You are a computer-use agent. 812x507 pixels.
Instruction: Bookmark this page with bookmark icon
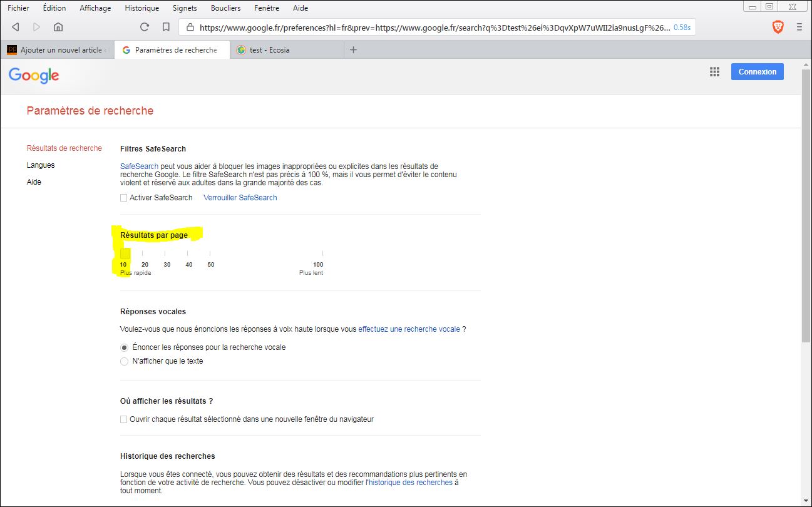166,27
